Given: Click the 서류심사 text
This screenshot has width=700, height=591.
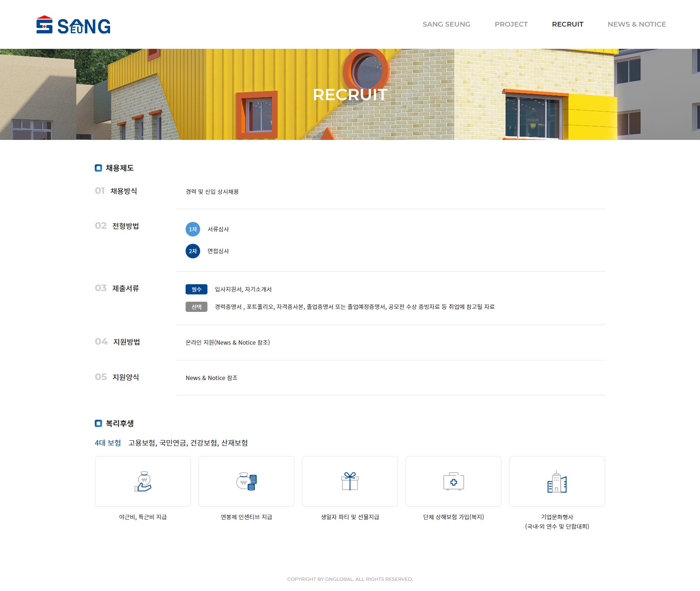Looking at the screenshot, I should tap(218, 229).
